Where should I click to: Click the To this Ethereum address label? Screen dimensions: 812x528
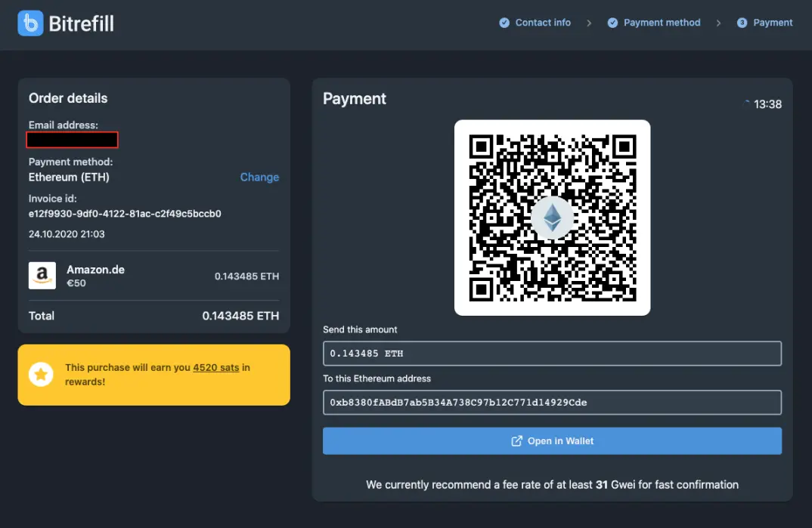[377, 379]
